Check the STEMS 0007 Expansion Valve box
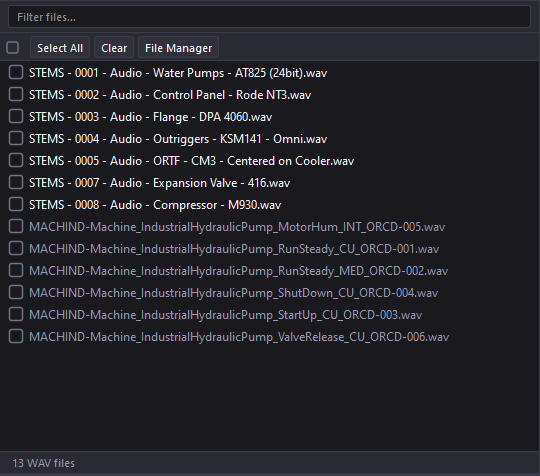 (x=16, y=183)
